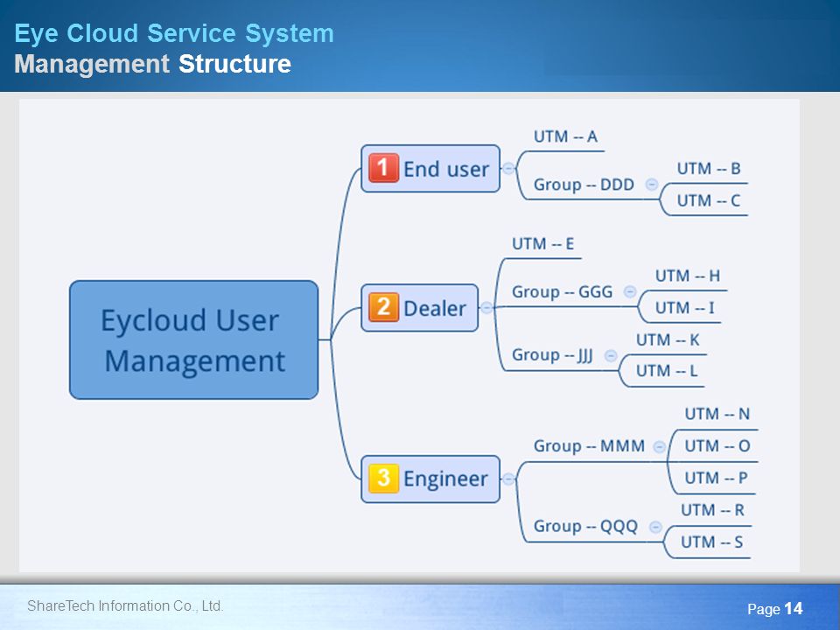The image size is (840, 630).
Task: Collapse Group -- QQQ subtopics
Action: click(x=655, y=527)
